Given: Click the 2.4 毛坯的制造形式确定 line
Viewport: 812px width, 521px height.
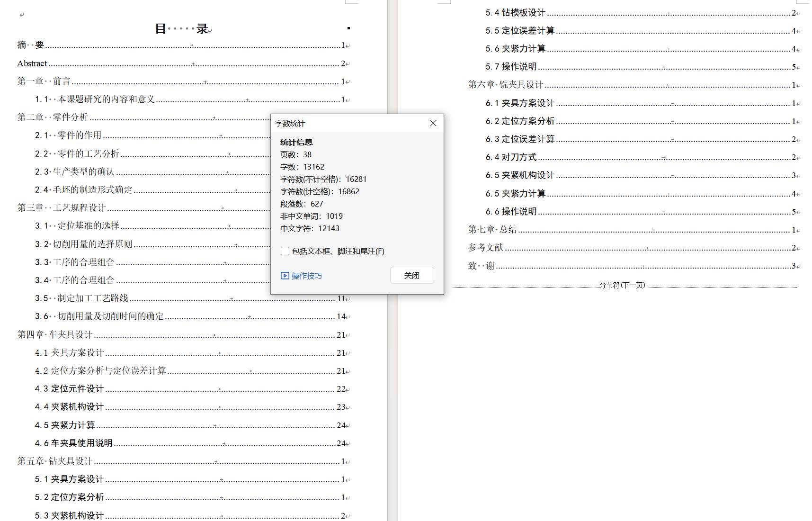Looking at the screenshot, I should click(152, 189).
